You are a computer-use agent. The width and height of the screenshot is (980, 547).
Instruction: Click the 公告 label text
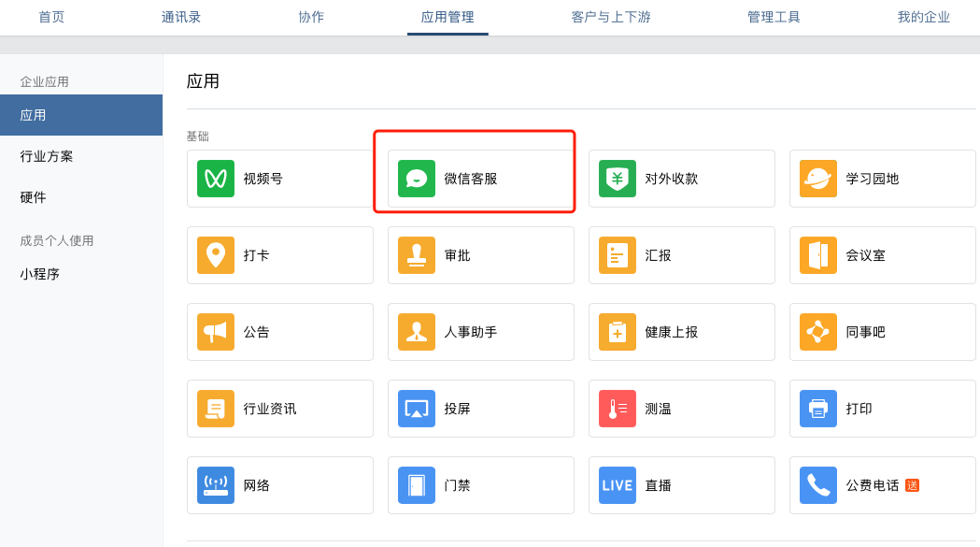[256, 332]
